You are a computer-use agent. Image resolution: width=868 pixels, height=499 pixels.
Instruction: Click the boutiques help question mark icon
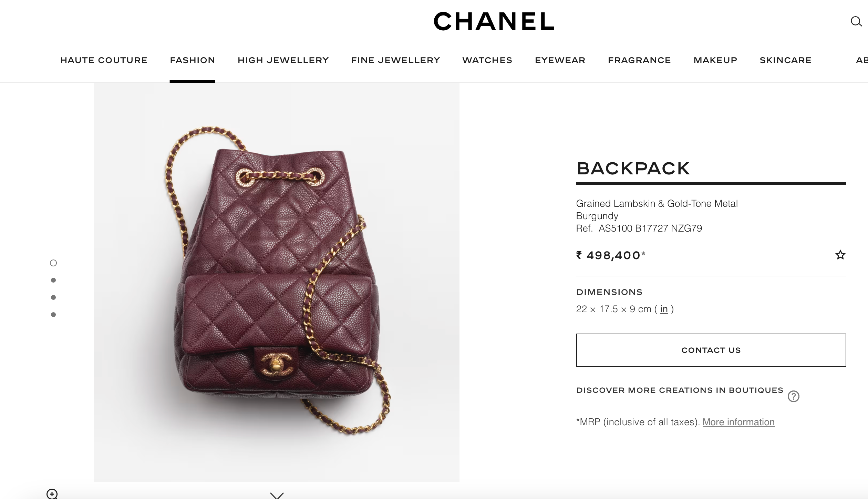[x=793, y=396]
